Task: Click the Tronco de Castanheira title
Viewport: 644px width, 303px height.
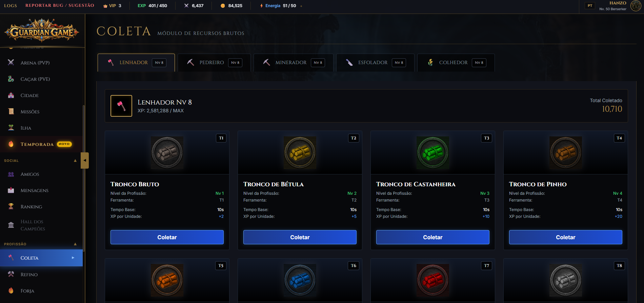Action: (416, 184)
